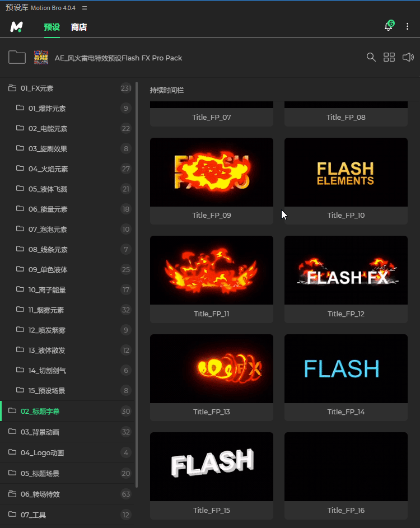Open the three-dot more options menu

tap(407, 26)
